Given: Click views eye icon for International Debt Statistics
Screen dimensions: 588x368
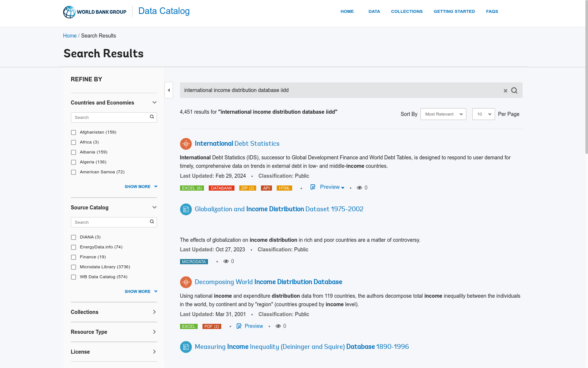Looking at the screenshot, I should pos(359,188).
